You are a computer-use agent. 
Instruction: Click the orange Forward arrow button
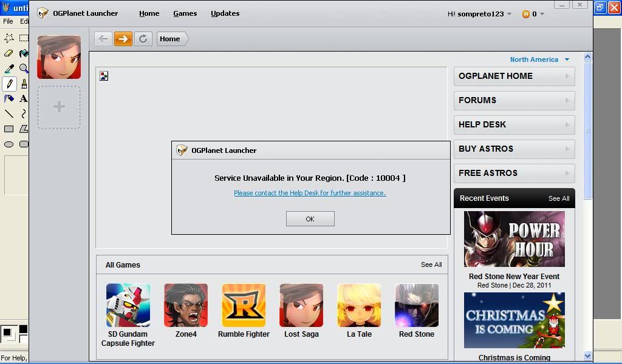click(123, 39)
